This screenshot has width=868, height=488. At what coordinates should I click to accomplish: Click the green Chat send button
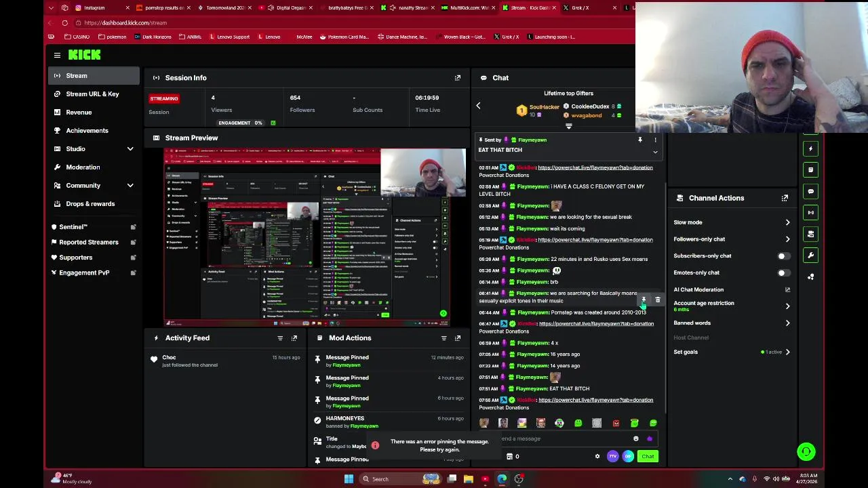coord(648,456)
